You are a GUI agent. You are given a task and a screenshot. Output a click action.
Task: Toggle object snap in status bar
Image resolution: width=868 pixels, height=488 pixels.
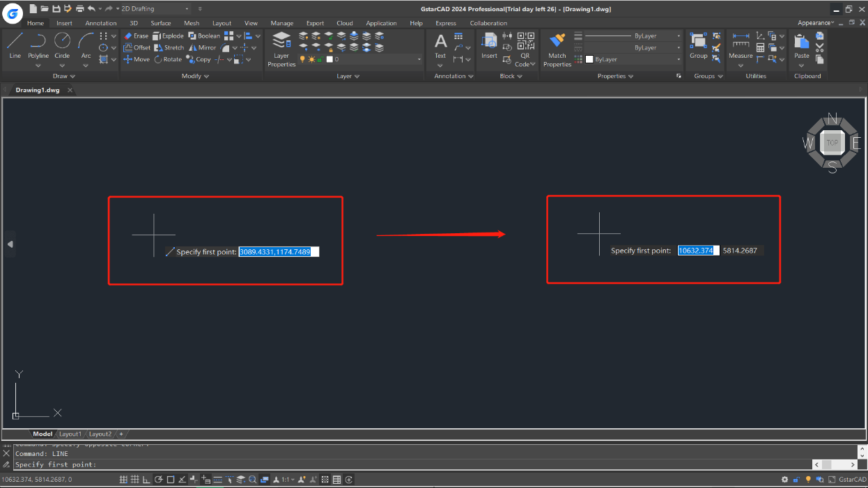170,480
